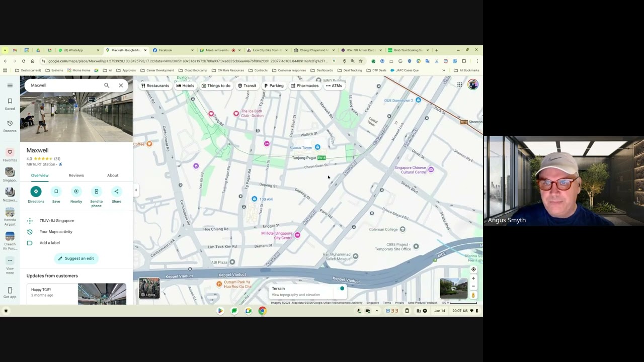This screenshot has height=362, width=644.
Task: Zoom in on the map
Action: click(x=473, y=278)
